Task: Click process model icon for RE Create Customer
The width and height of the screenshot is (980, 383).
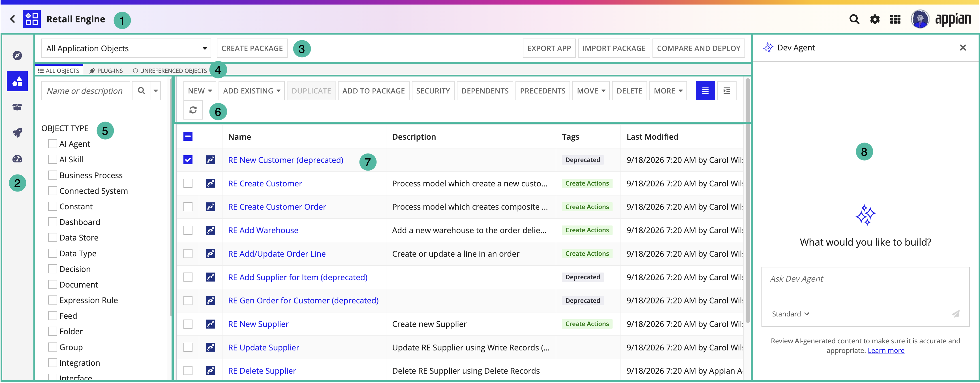Action: click(210, 184)
